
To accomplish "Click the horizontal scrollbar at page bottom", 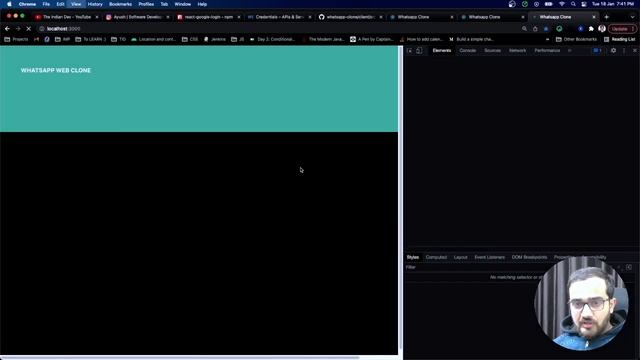I will (x=180, y=358).
